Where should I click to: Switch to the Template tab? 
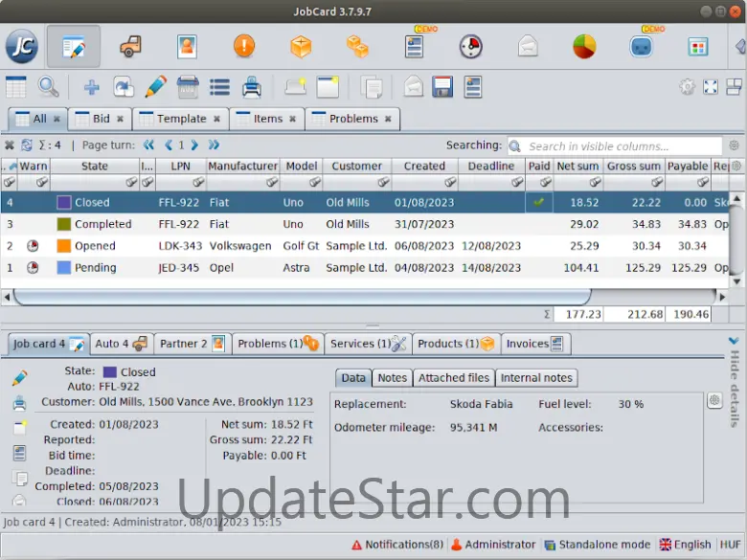[x=182, y=119]
